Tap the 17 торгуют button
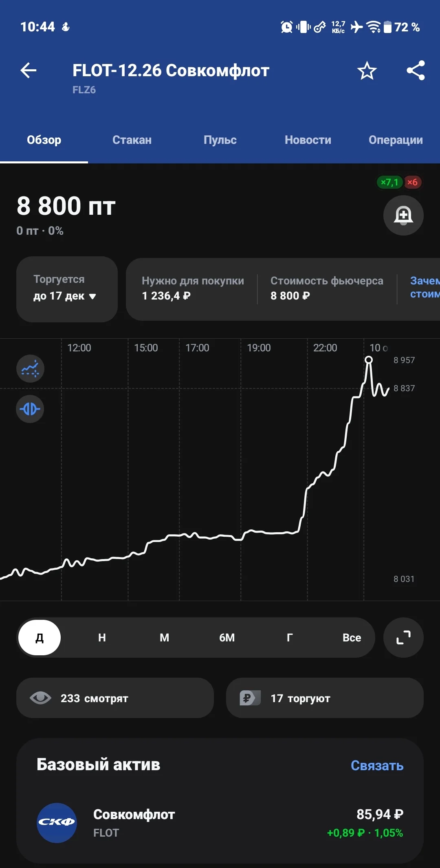 (325, 698)
